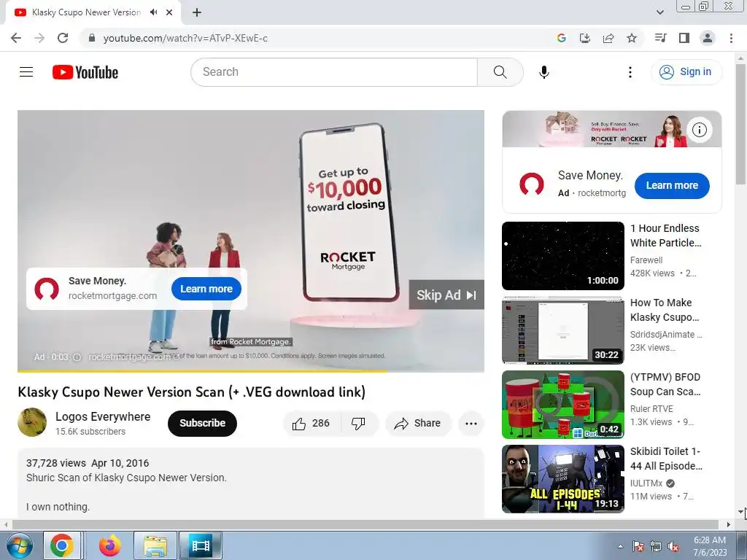The image size is (747, 560).
Task: Click the vertical page scrollbar
Action: [x=741, y=124]
